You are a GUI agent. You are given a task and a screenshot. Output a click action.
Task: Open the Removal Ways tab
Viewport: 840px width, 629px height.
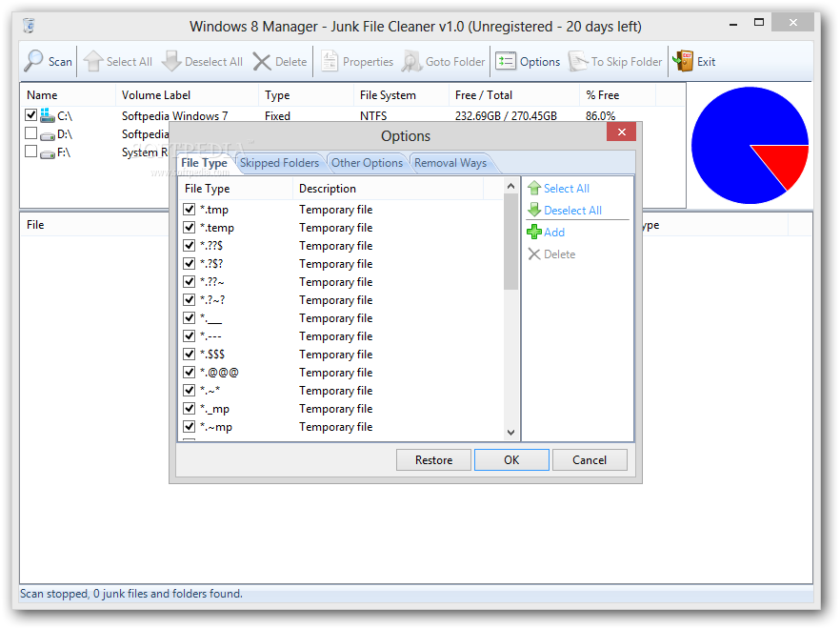pos(450,162)
